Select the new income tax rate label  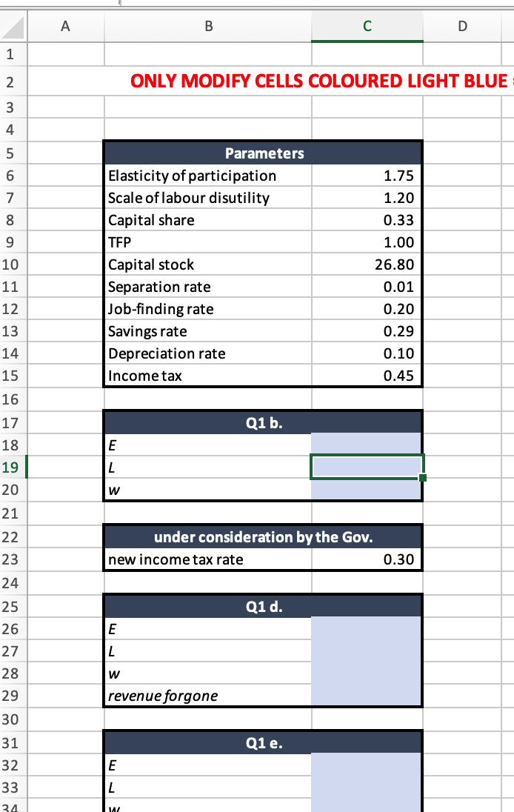point(176,559)
